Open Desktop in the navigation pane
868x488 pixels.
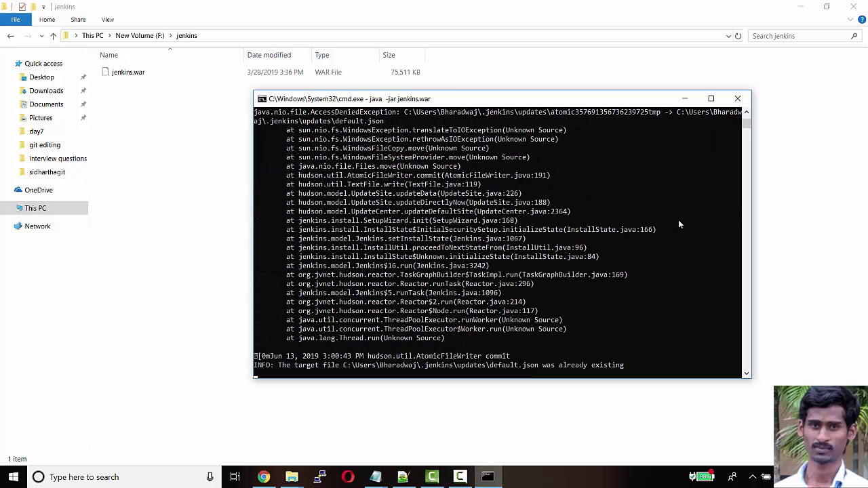coord(41,77)
